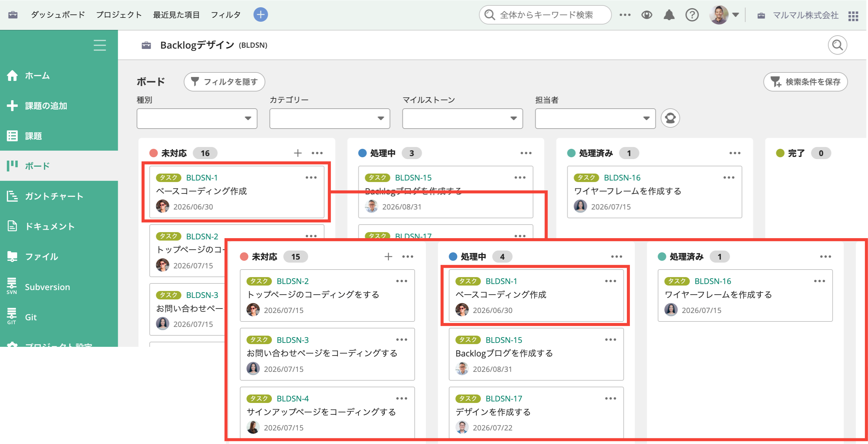Open upper BLDSN-15 issue link
Screen dimensions: 868x444
[x=413, y=177]
